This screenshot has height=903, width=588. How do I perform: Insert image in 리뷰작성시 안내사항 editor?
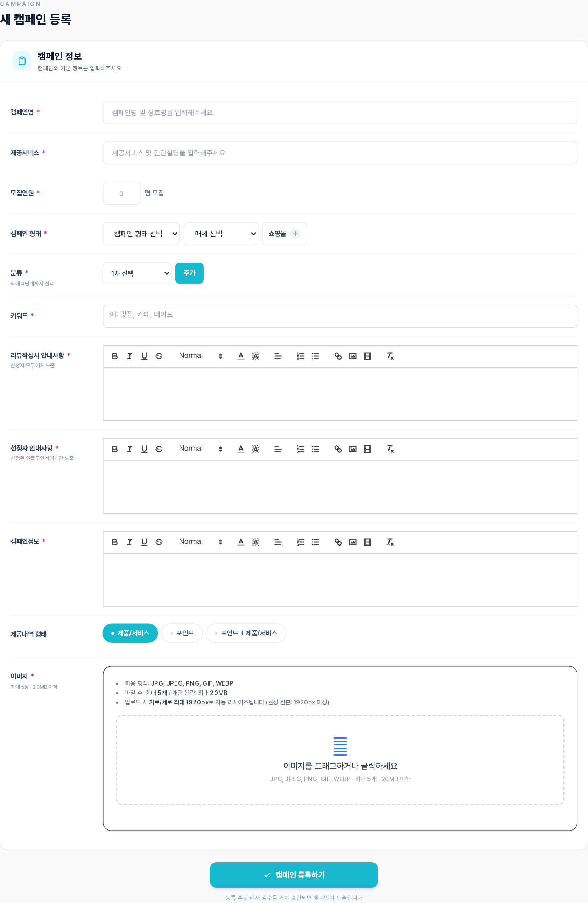353,356
